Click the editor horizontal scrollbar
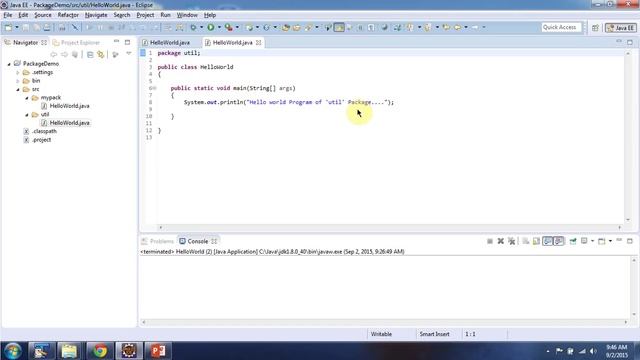This screenshot has width=640, height=360. pos(390,227)
